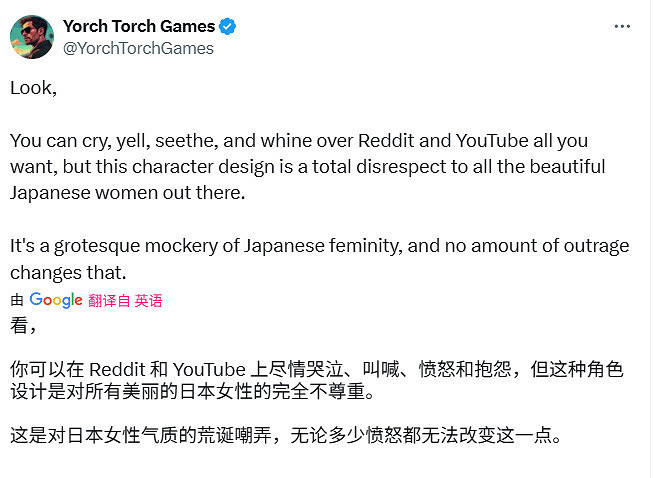Click the phrase "Japanese women out there"

[x=127, y=192]
